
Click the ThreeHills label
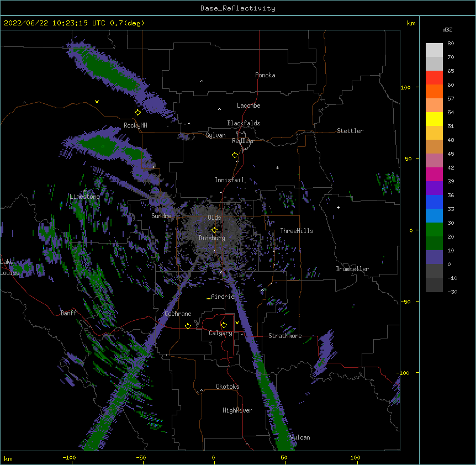point(297,231)
